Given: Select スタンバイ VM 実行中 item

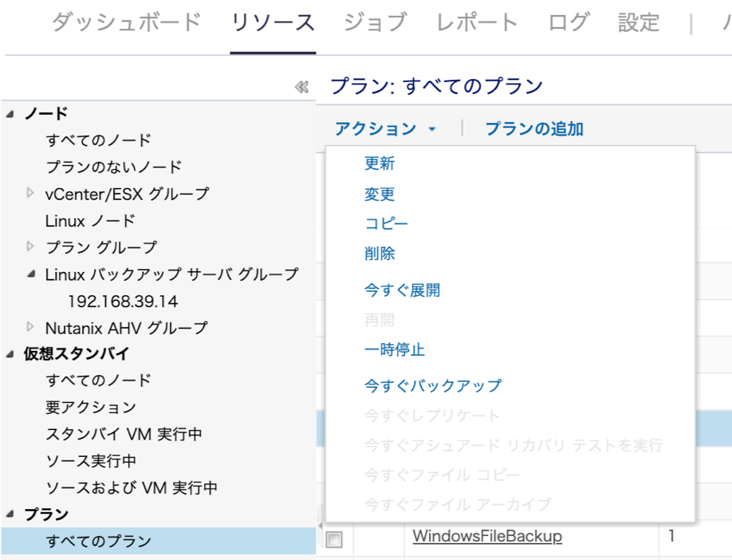Looking at the screenshot, I should (124, 434).
